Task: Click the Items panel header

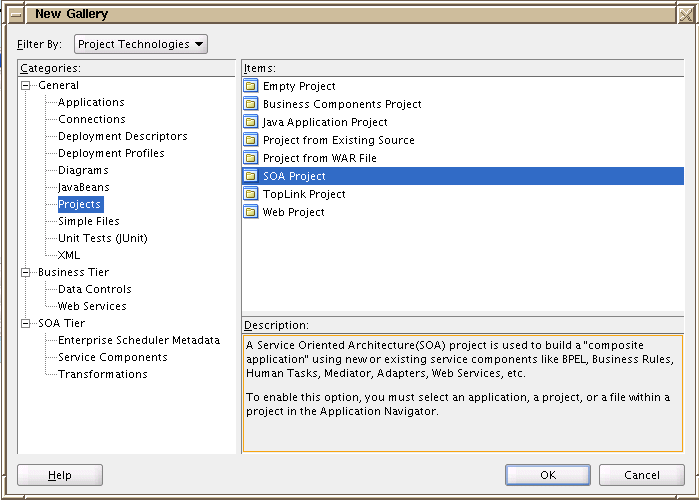Action: [463, 68]
